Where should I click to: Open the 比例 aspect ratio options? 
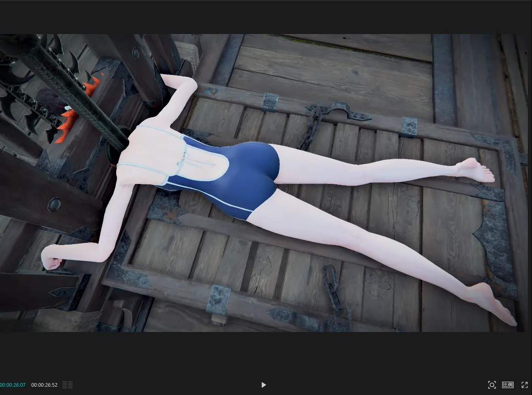point(508,385)
